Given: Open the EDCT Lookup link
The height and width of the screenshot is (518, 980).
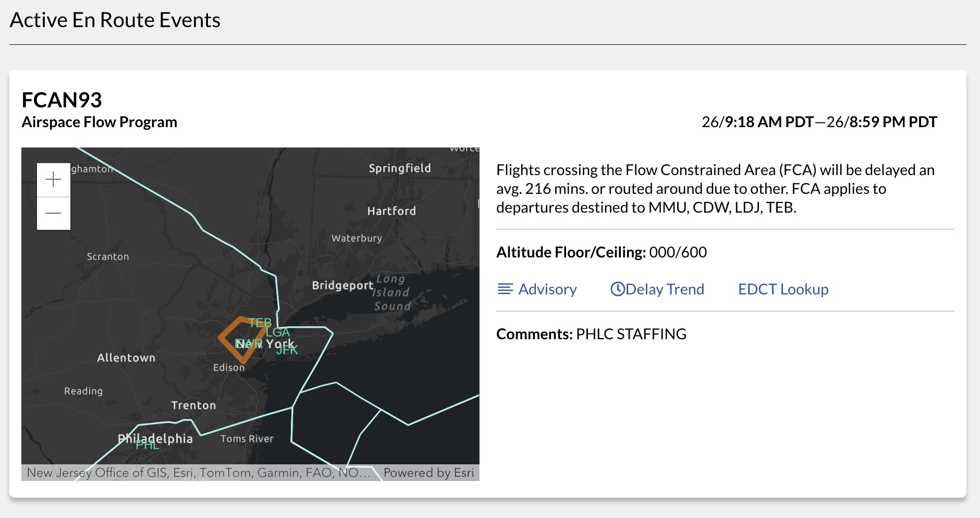Looking at the screenshot, I should 783,289.
